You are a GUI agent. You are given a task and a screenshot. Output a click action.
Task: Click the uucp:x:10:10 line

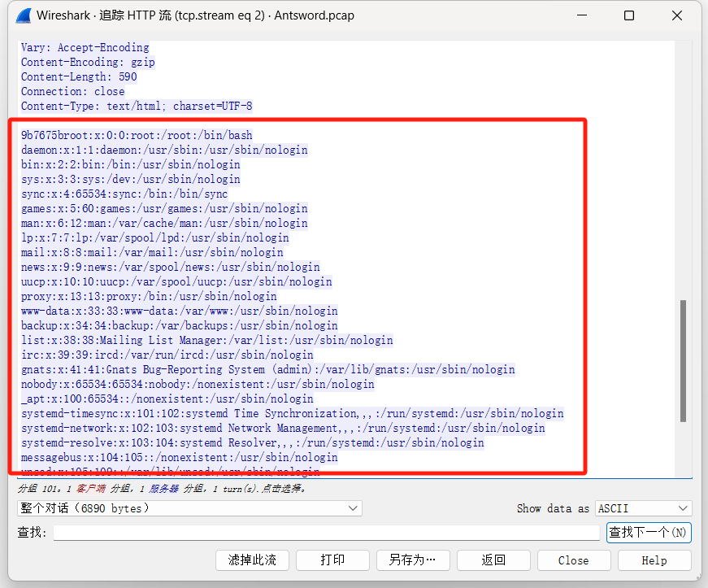coord(176,282)
